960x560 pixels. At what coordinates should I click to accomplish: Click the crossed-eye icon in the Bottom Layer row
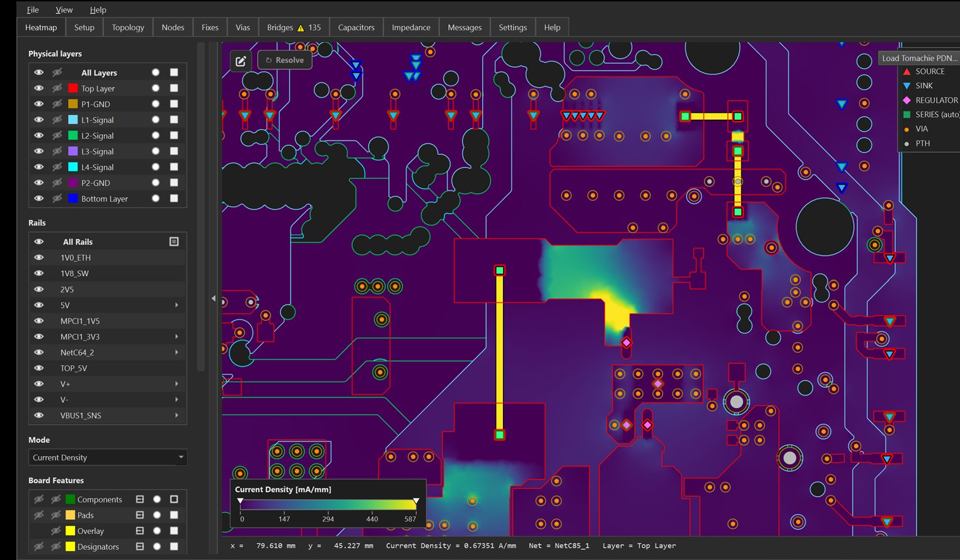tap(57, 198)
